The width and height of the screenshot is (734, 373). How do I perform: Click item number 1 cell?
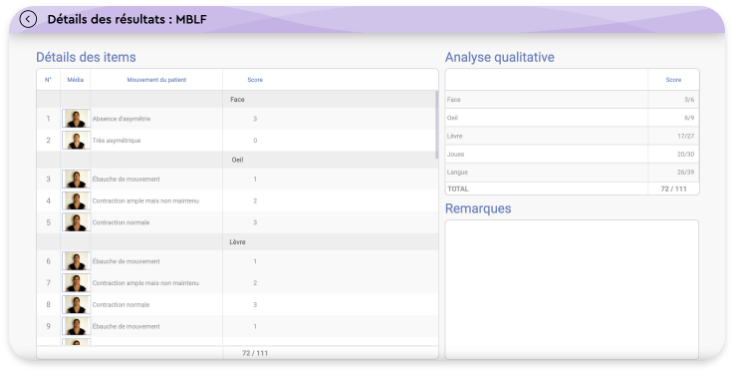(48, 119)
